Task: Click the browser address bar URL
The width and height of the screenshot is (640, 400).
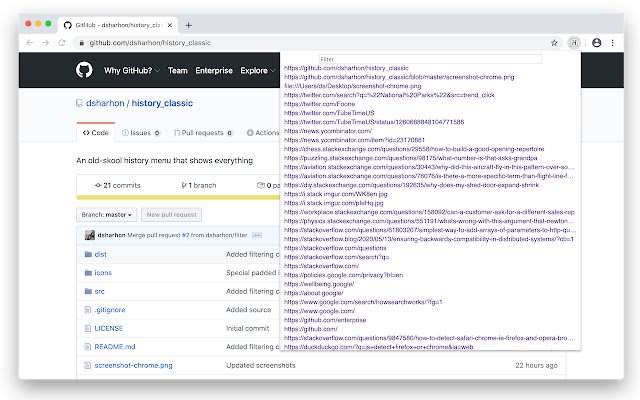Action: point(150,43)
